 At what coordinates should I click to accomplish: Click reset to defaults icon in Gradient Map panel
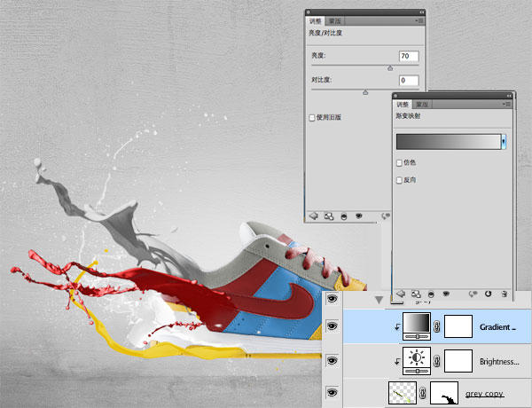[x=488, y=294]
